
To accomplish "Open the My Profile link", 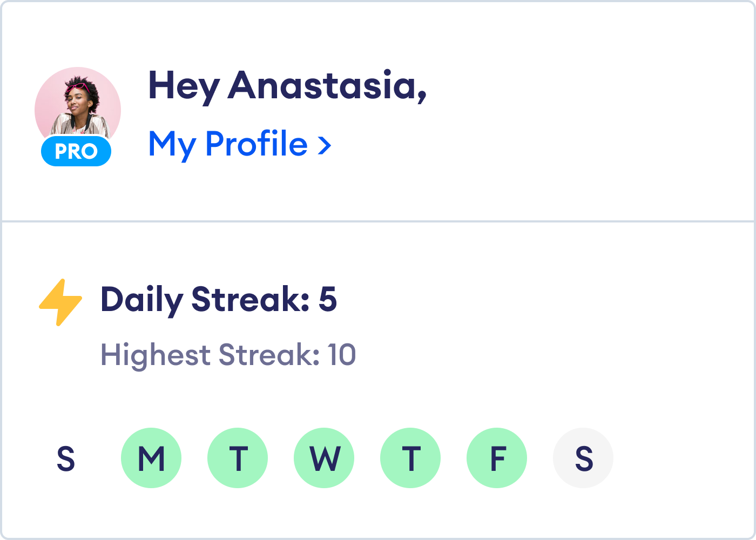I will pyautogui.click(x=228, y=144).
